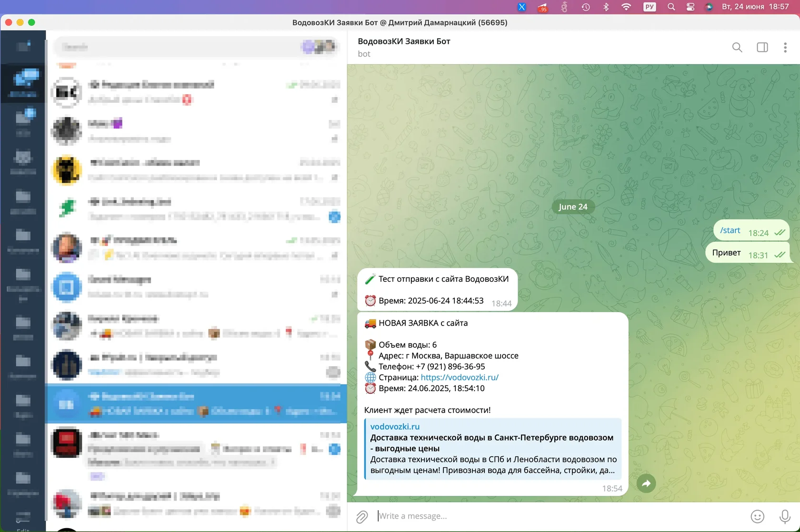Click the 18:54 timestamp on the НОВАЯ ЗАЯВКА message

point(612,489)
